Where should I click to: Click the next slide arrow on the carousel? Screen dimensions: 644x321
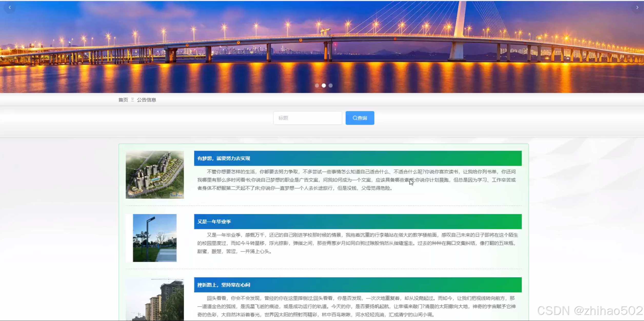[x=637, y=7]
